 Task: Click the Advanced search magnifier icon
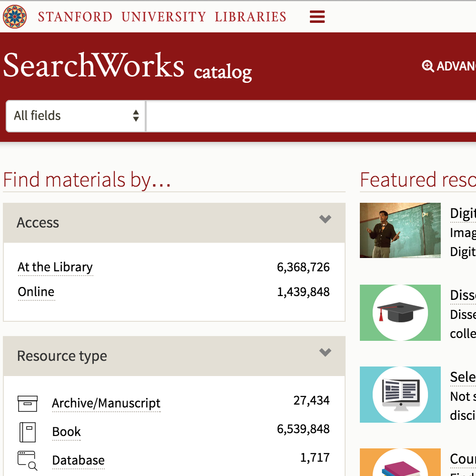(x=428, y=66)
